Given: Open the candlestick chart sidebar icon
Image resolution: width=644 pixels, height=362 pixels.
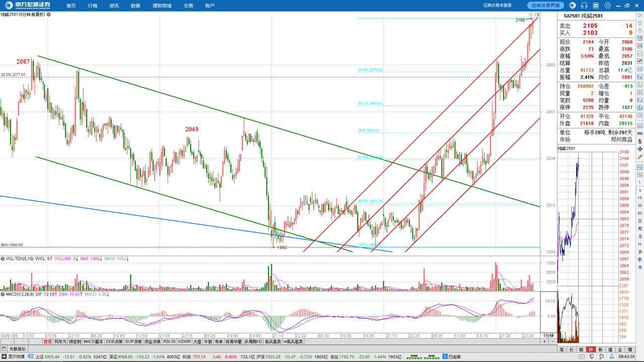Looking at the screenshot, I should pos(639,61).
